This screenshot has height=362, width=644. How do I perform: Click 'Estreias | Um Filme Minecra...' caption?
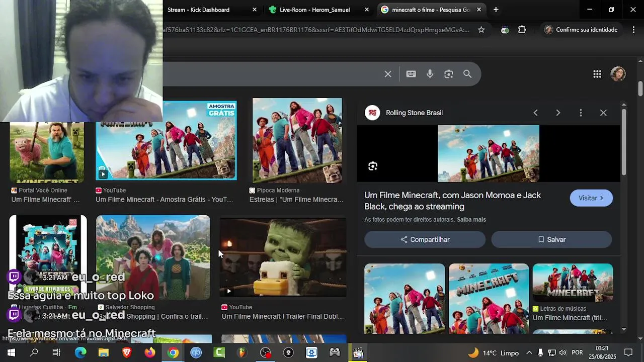(x=296, y=200)
